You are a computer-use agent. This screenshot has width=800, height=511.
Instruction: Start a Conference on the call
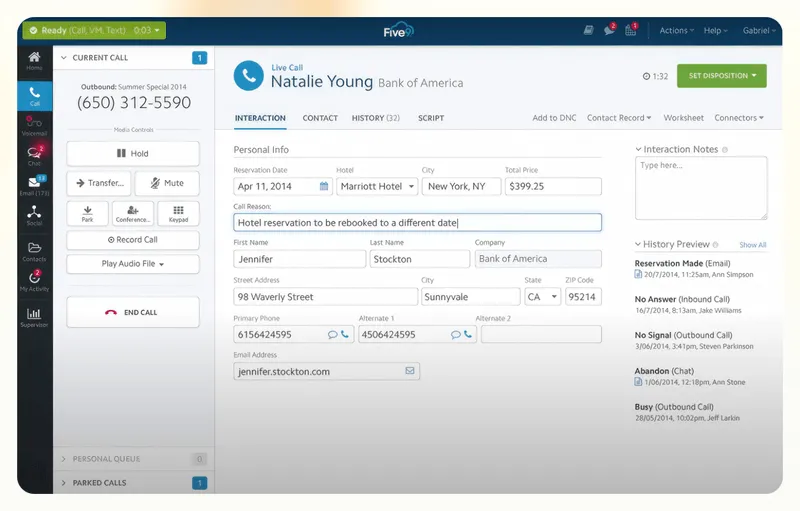click(133, 213)
